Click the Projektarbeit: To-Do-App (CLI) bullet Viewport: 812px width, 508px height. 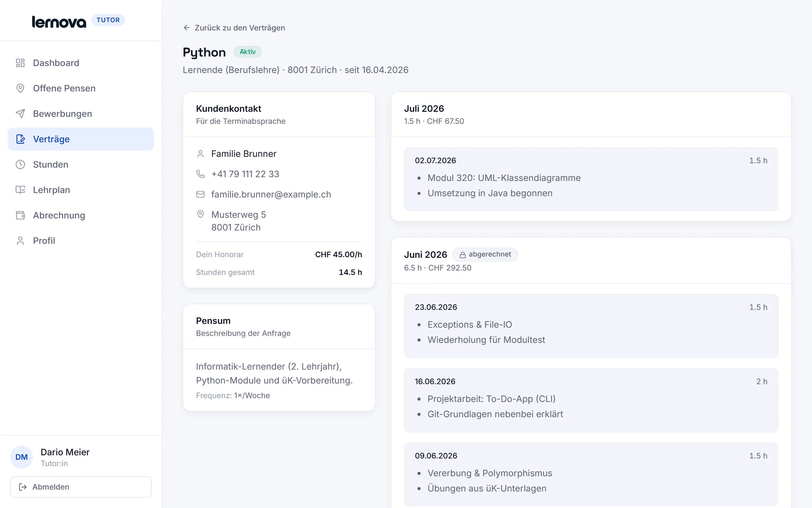(x=492, y=399)
